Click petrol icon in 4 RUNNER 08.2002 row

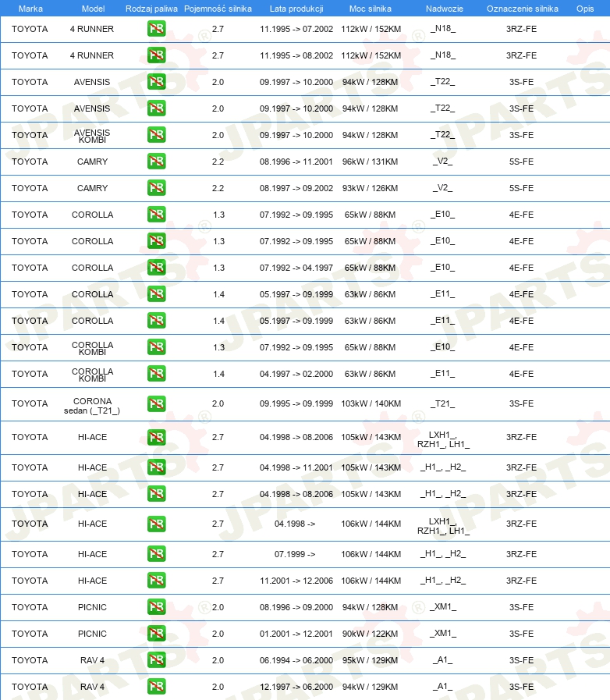(156, 55)
